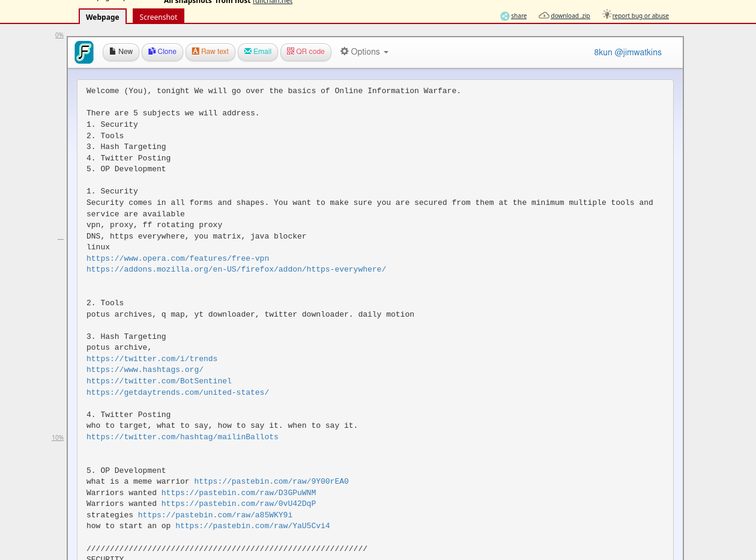Screen dimensions: 756x560
Task: Create a new paste with New button
Action: [x=121, y=52]
